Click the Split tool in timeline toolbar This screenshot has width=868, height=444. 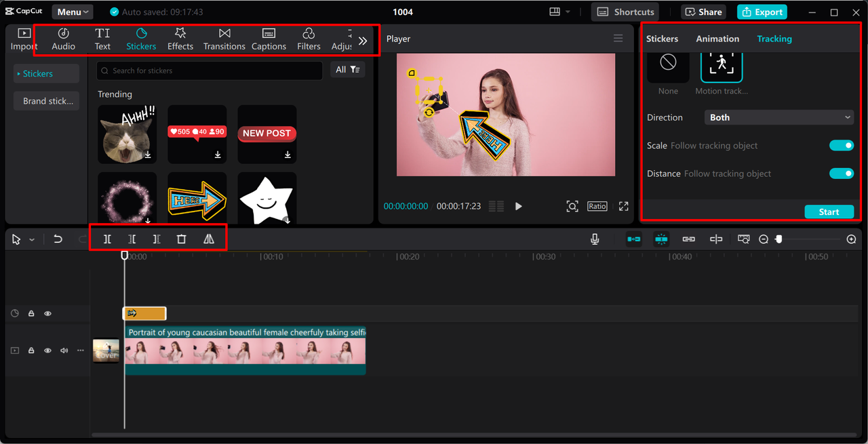107,239
